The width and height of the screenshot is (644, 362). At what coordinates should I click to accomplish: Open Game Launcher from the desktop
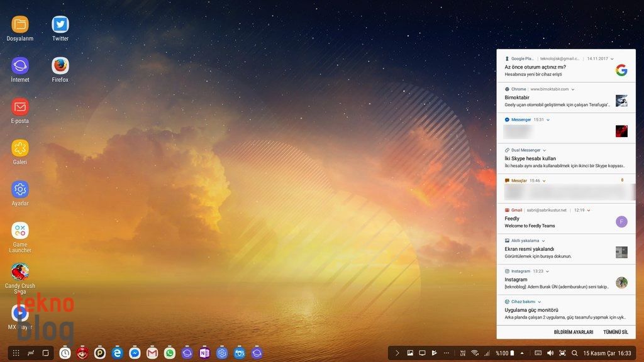click(x=20, y=231)
